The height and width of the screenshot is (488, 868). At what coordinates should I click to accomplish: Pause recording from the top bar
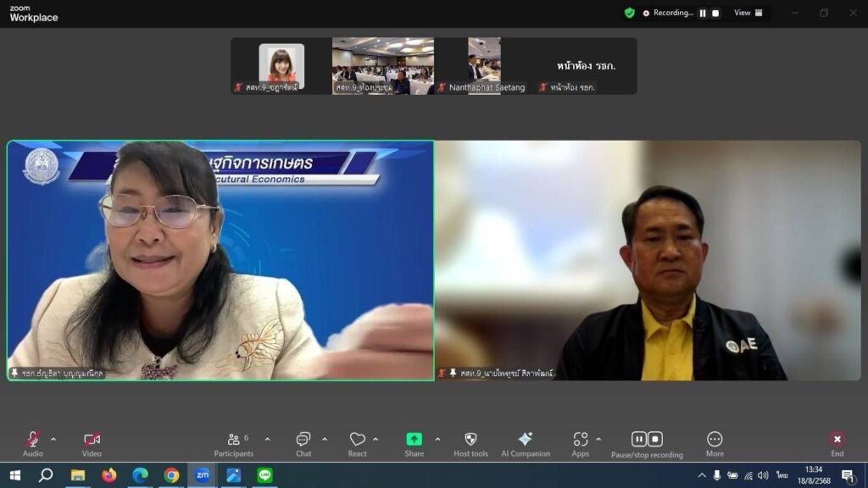pos(702,13)
